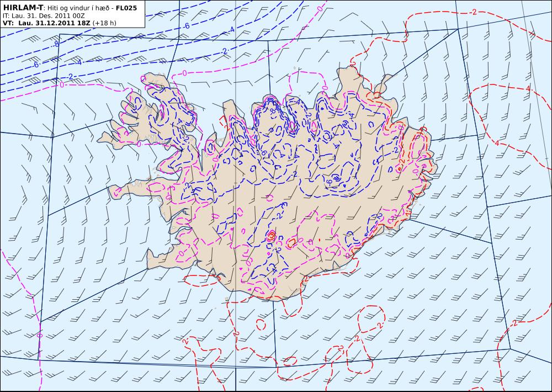Click the 'VT: Lau. 31.12.2011 18Z' valid time
Image resolution: width=552 pixels, height=392 pixels.
tap(46, 23)
